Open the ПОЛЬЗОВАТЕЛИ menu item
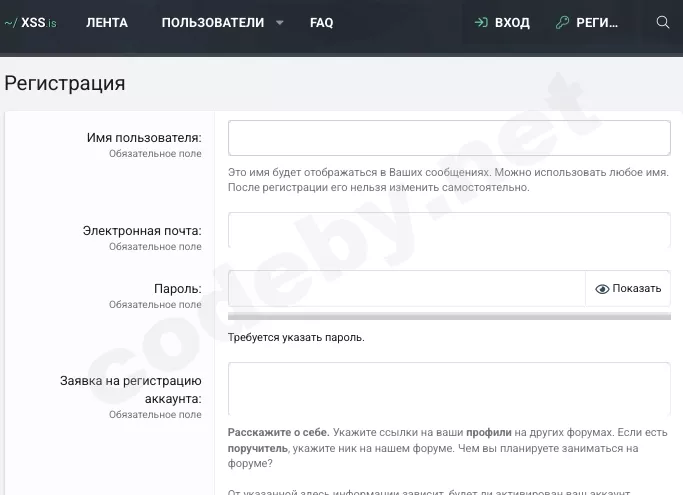 [213, 23]
